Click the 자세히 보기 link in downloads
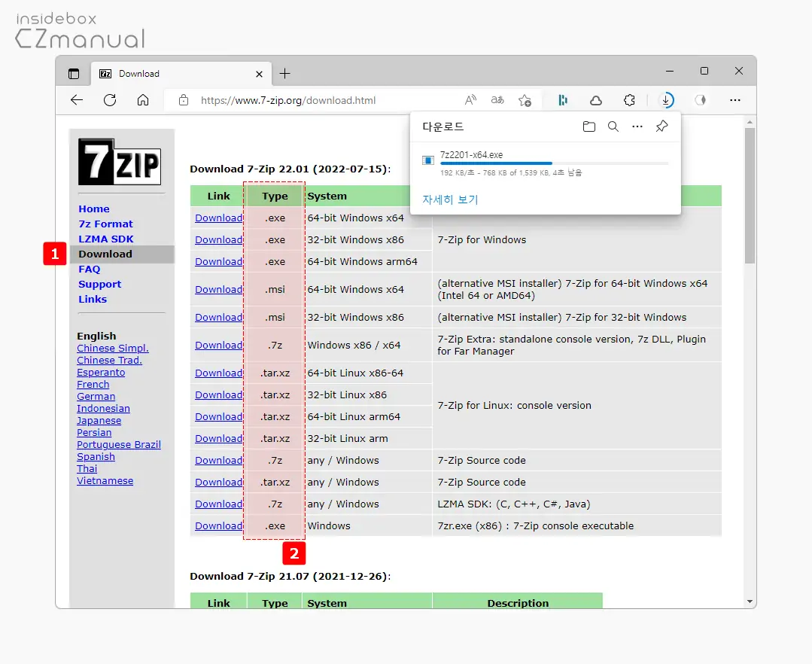The image size is (812, 664). point(450,200)
